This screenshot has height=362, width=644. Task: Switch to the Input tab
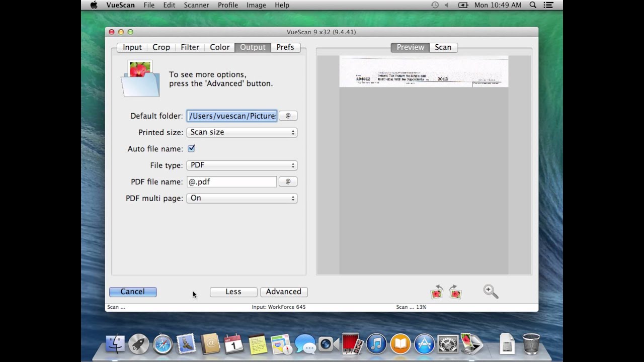[x=132, y=47]
